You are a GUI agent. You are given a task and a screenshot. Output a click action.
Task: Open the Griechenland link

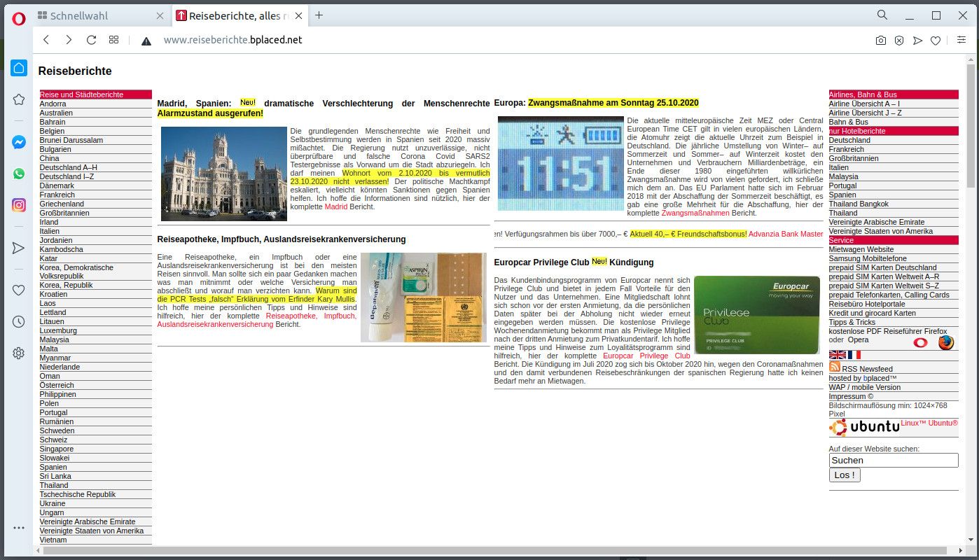click(x=62, y=204)
